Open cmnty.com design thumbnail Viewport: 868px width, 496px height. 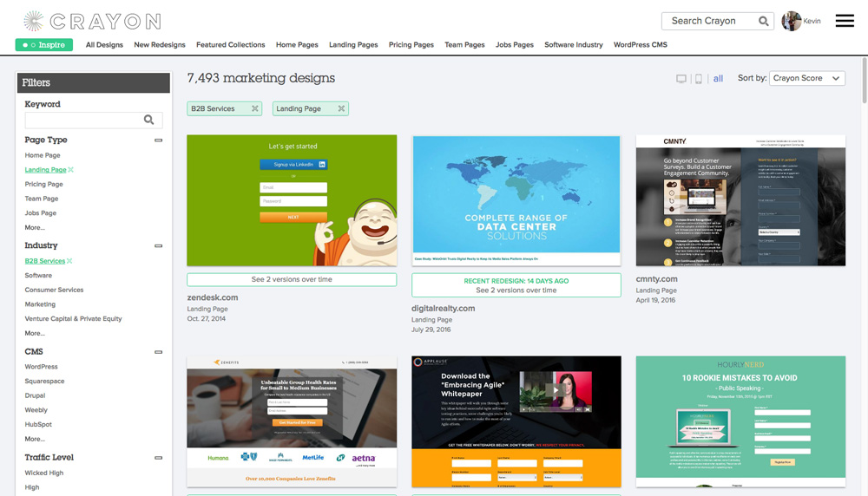740,200
